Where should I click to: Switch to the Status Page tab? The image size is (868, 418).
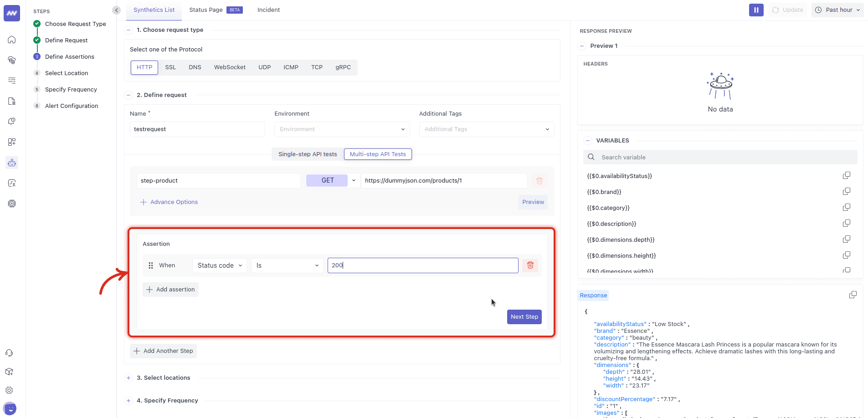pyautogui.click(x=206, y=9)
